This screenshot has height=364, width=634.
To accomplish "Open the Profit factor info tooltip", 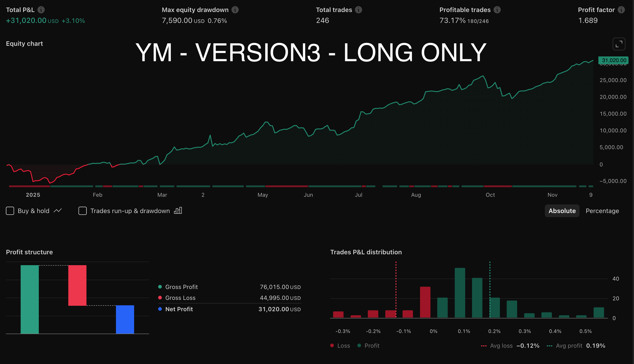I will (x=621, y=10).
